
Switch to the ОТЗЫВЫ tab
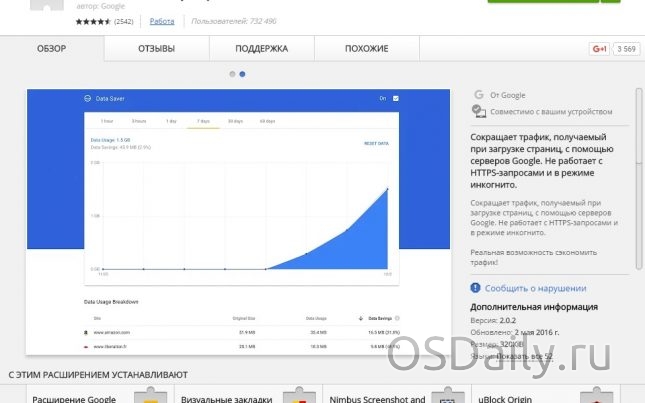pos(155,48)
